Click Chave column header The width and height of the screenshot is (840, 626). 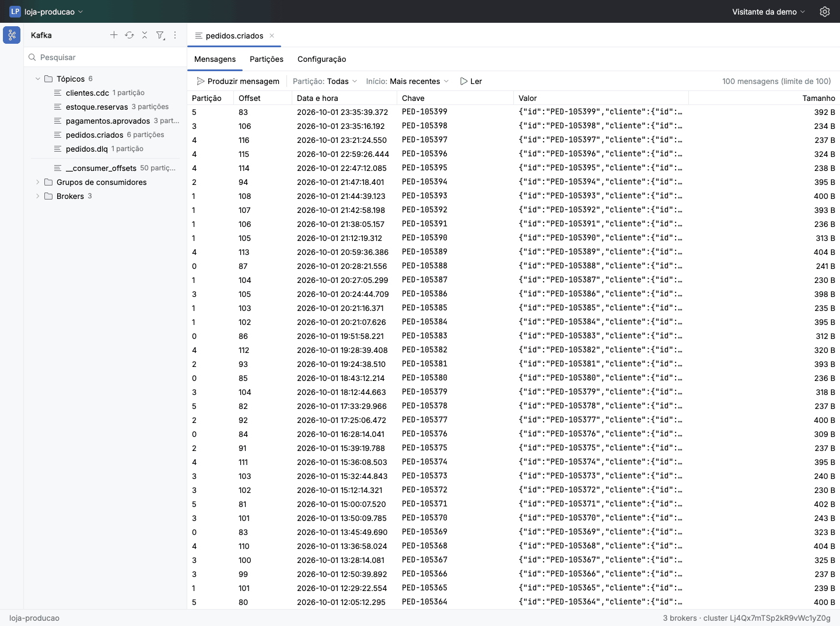[x=455, y=98]
